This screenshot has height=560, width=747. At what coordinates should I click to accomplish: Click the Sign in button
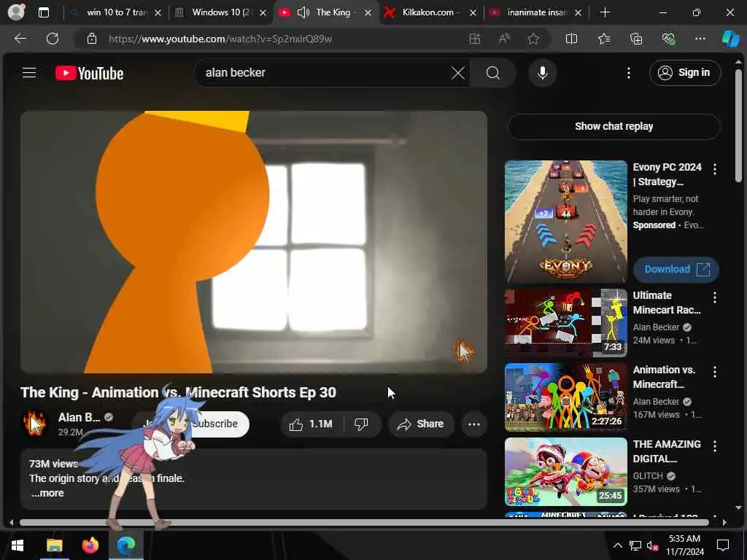point(684,73)
